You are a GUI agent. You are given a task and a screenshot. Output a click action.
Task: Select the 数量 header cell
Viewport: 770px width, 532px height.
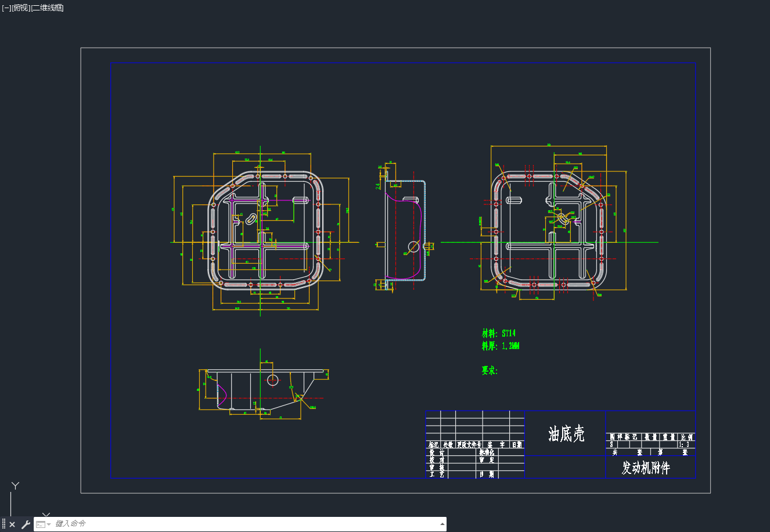(x=650, y=437)
